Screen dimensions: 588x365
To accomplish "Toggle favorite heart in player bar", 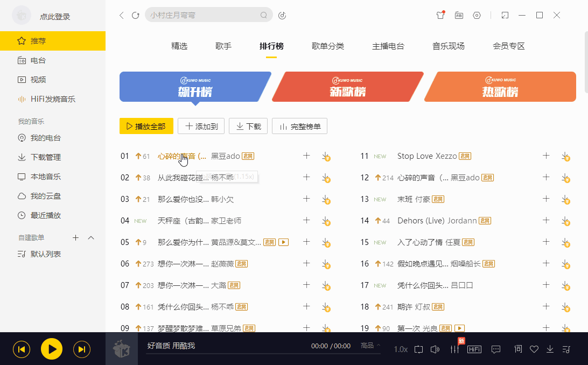I will [x=534, y=349].
